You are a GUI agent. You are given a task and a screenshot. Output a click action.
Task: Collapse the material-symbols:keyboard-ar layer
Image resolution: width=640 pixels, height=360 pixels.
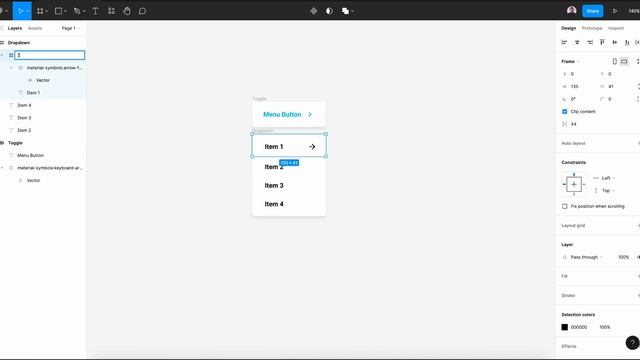coord(2,168)
